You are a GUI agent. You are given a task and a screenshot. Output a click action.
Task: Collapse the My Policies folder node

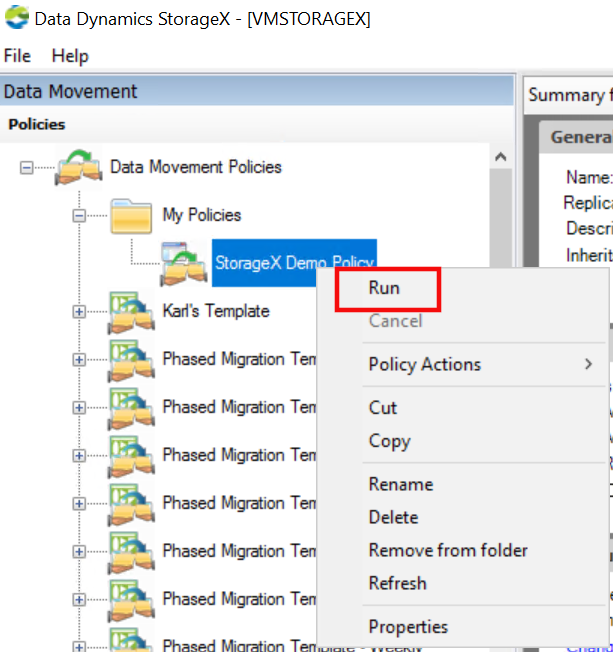tap(79, 216)
